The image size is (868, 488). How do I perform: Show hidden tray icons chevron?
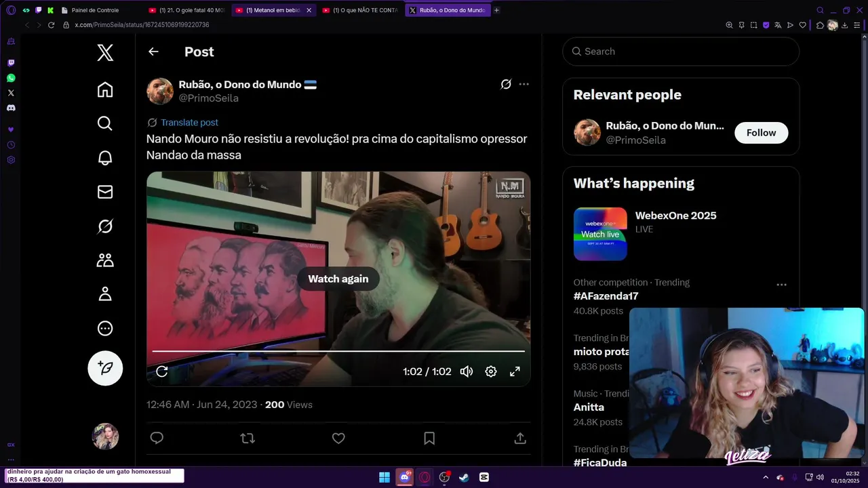(766, 477)
